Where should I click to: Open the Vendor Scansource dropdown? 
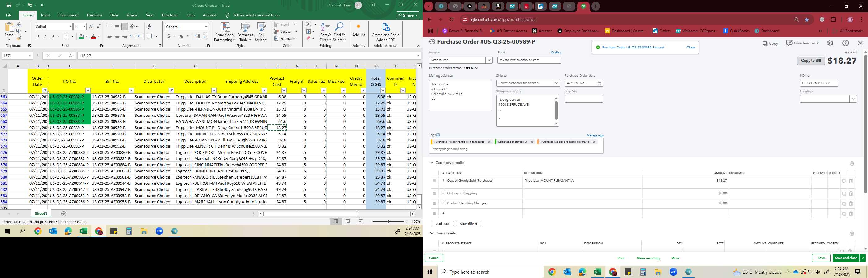point(489,60)
